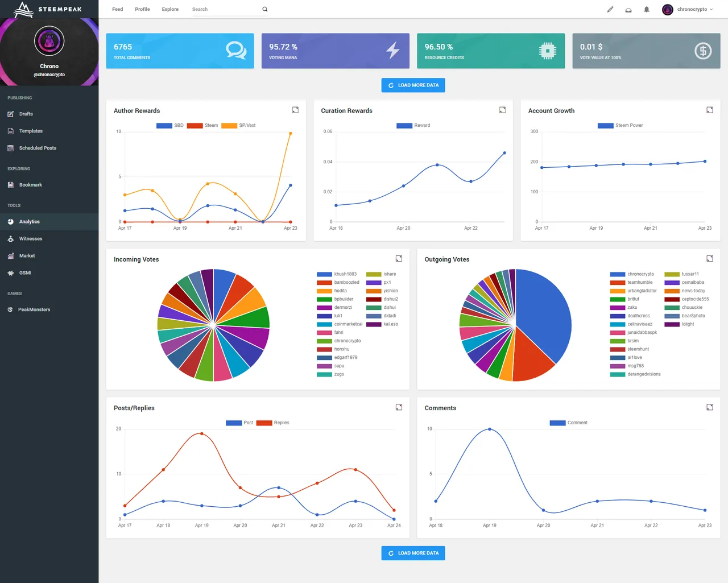Open the Scheduled Posts link

pyautogui.click(x=38, y=148)
